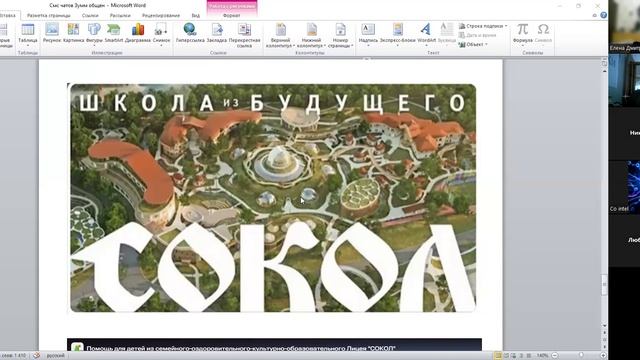This screenshot has height=360, width=640.
Task: Click Елена participant video tile
Action: [x=624, y=26]
